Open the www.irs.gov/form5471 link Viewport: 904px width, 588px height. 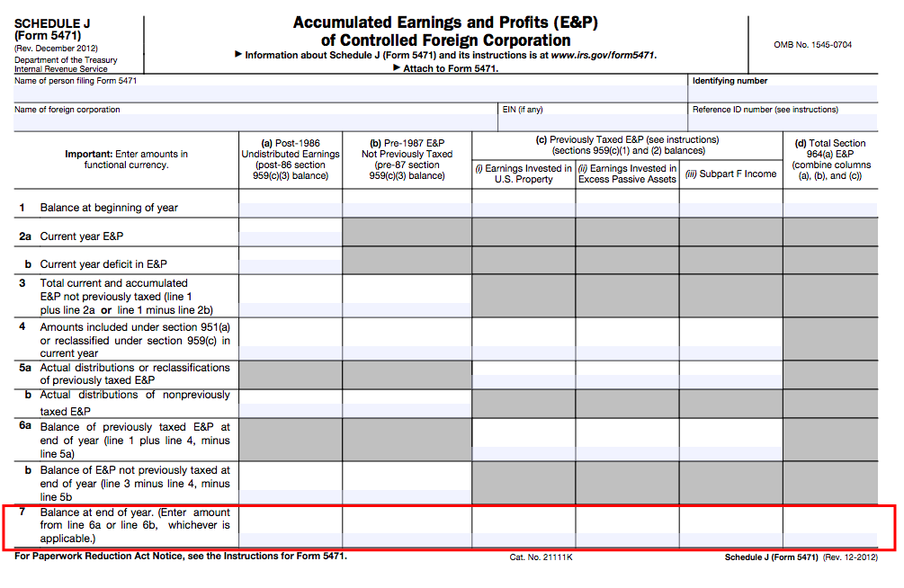[603, 56]
